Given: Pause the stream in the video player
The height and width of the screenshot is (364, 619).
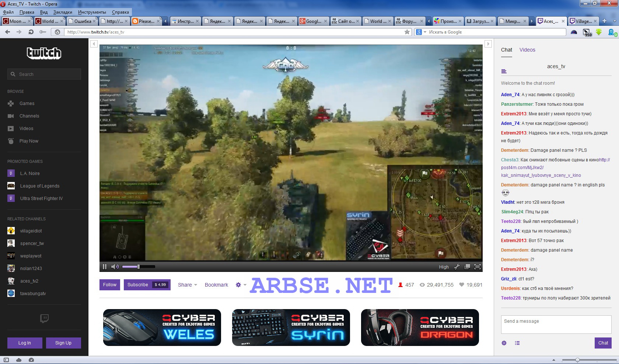Looking at the screenshot, I should [x=105, y=267].
